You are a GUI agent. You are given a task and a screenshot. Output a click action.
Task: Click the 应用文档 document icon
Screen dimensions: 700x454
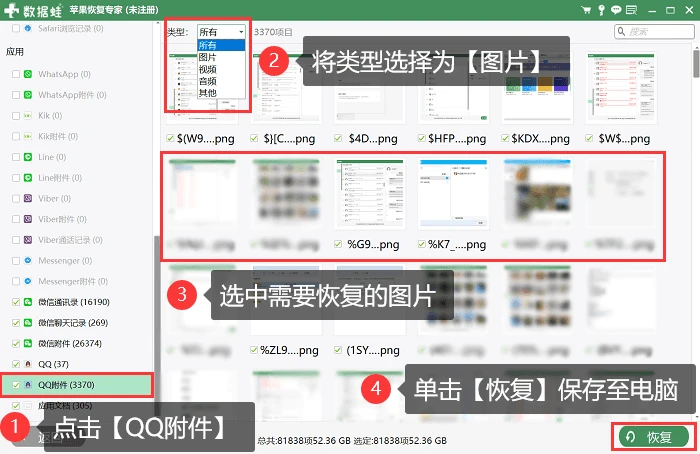coord(28,405)
